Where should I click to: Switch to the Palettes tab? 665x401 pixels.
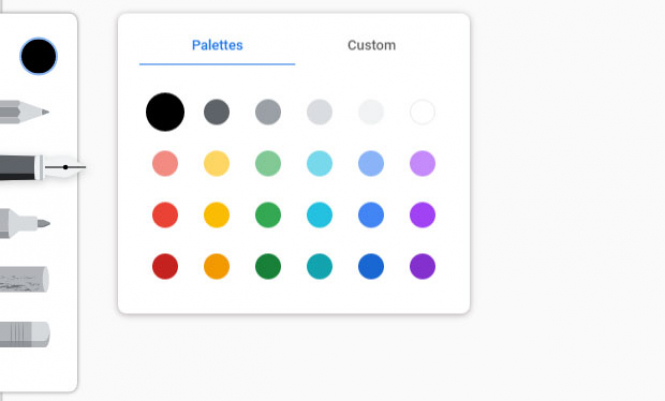pyautogui.click(x=217, y=45)
